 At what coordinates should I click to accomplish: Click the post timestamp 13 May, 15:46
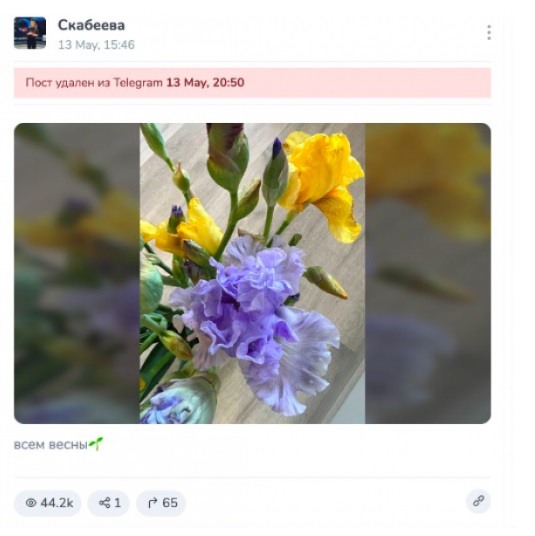pyautogui.click(x=96, y=45)
